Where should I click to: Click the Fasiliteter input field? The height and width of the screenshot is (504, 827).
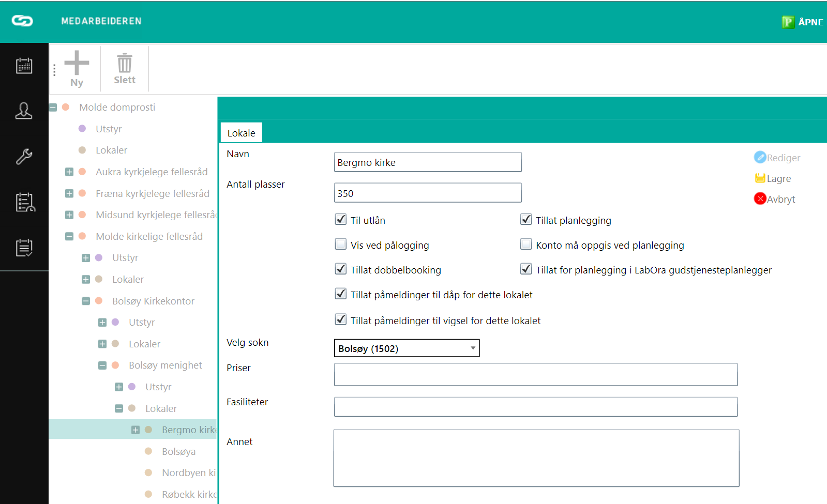pos(536,407)
